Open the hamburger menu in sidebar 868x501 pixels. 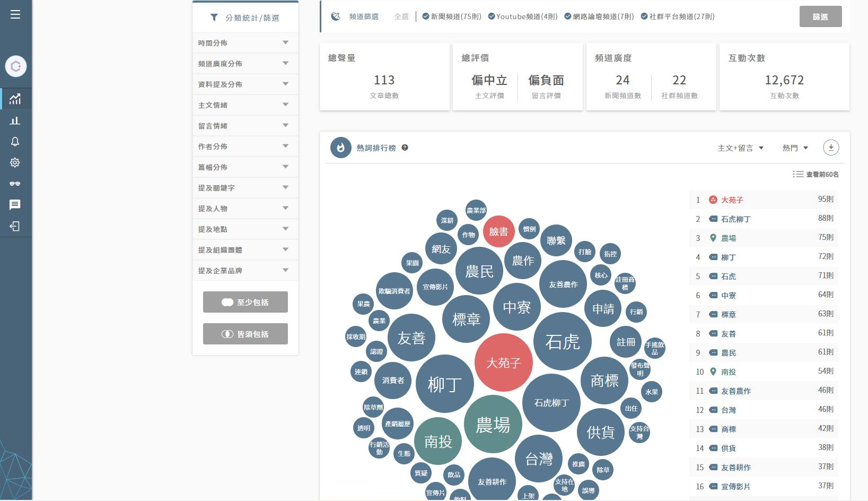point(15,14)
